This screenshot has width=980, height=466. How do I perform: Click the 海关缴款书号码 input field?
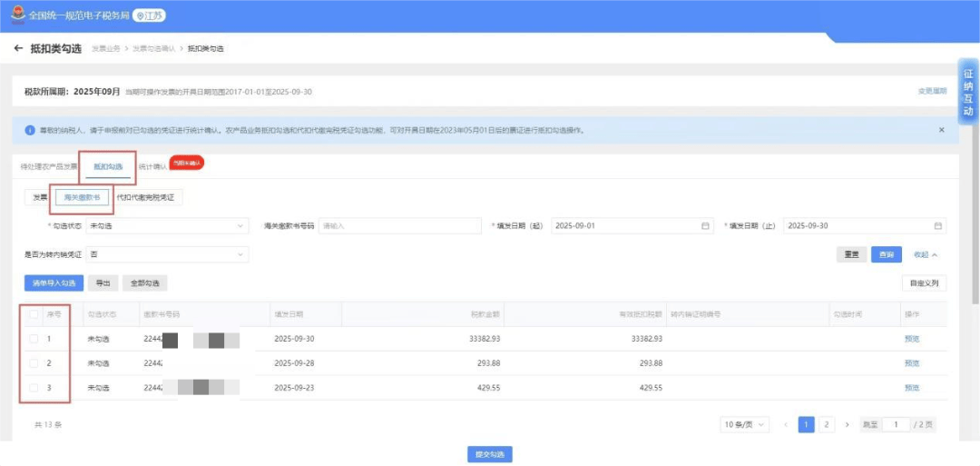click(399, 225)
